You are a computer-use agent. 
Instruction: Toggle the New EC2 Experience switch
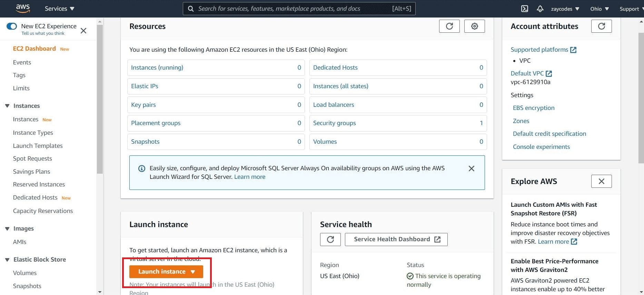coord(12,26)
